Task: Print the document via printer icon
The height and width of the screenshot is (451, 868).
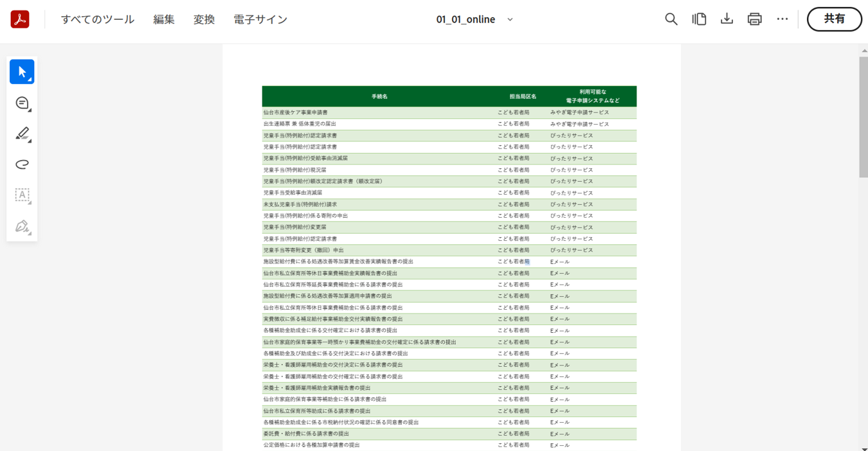Action: coord(754,19)
